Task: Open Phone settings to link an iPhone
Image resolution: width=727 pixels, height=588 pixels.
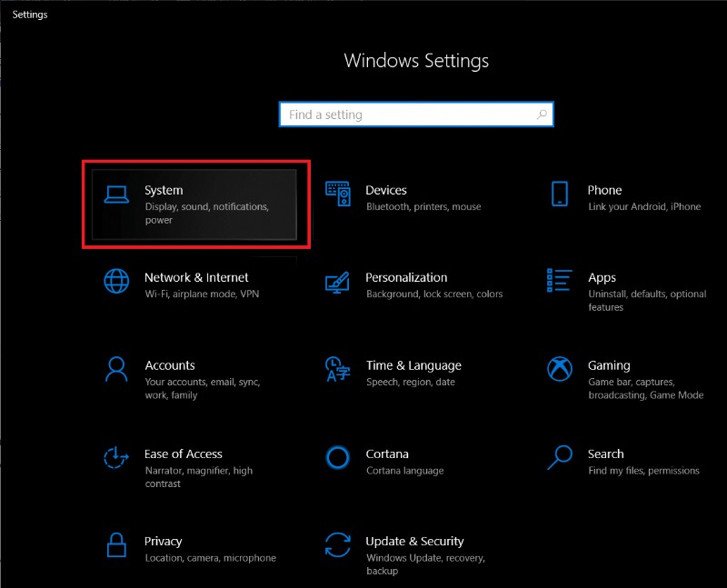Action: tap(605, 197)
